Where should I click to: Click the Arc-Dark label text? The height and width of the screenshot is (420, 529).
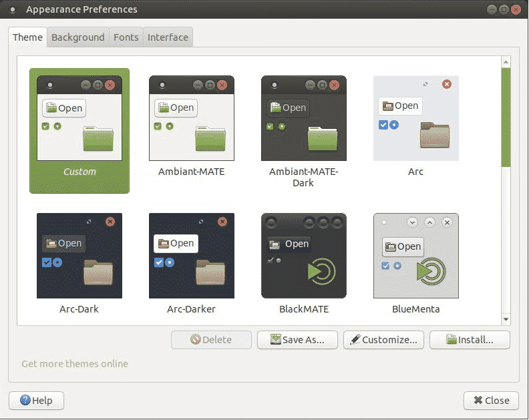click(x=79, y=309)
